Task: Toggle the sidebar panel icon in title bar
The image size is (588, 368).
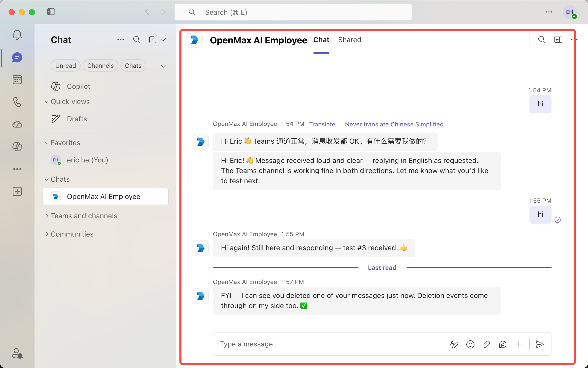Action: point(51,12)
